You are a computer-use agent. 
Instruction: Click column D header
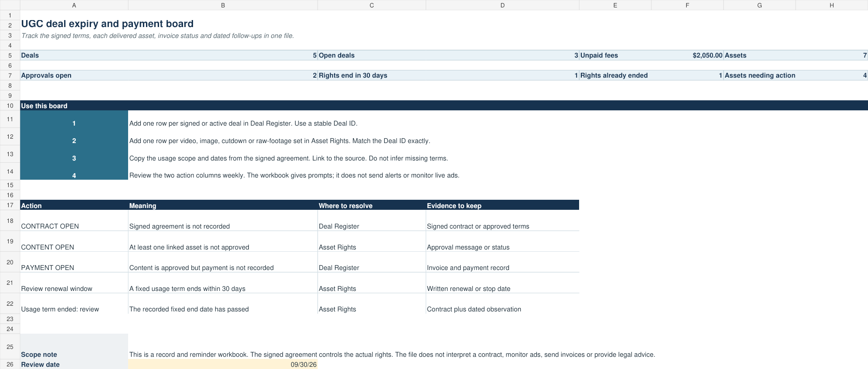[502, 5]
